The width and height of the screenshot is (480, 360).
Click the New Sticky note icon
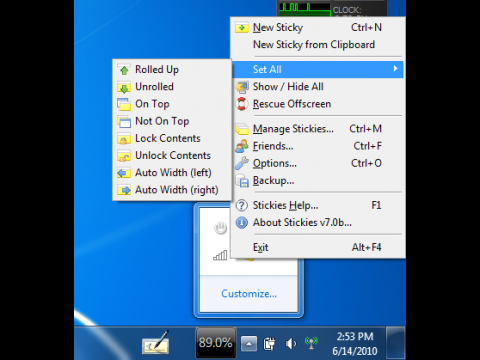242,28
